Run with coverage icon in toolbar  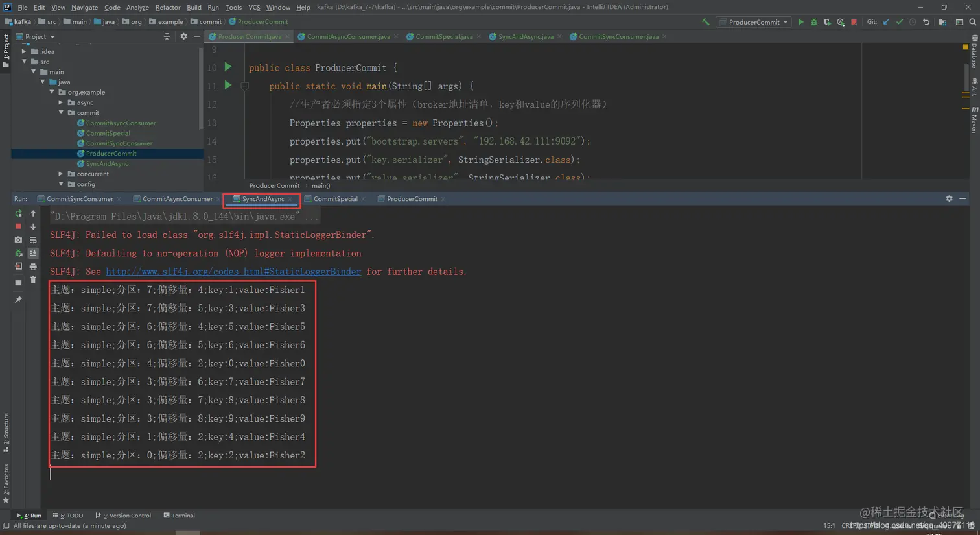[827, 22]
